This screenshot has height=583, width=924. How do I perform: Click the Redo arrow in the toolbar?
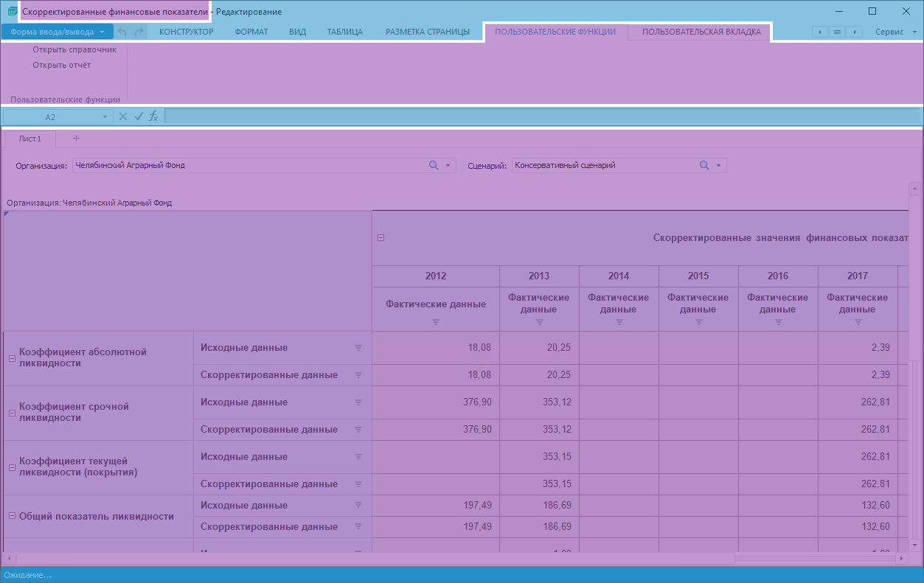pos(139,32)
